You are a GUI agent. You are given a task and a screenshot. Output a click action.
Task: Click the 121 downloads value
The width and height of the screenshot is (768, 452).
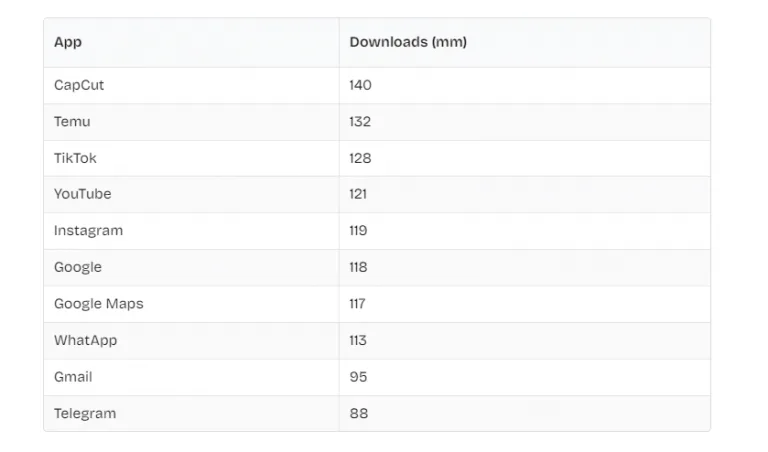coord(358,194)
